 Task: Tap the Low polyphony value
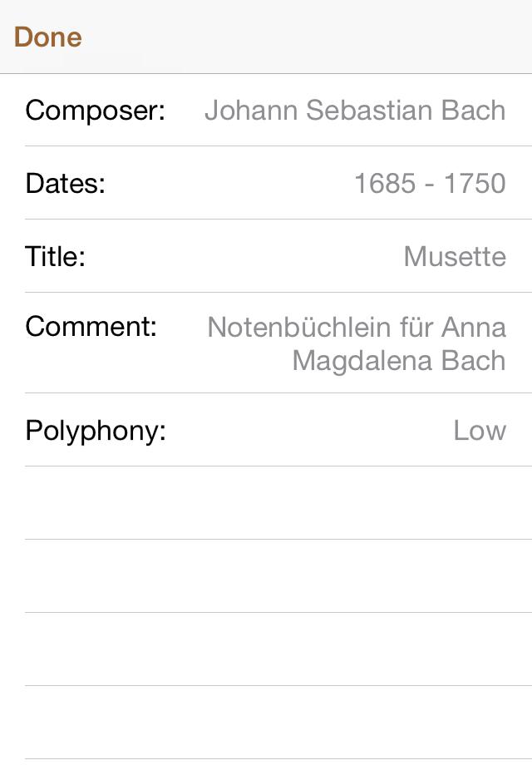tap(480, 431)
